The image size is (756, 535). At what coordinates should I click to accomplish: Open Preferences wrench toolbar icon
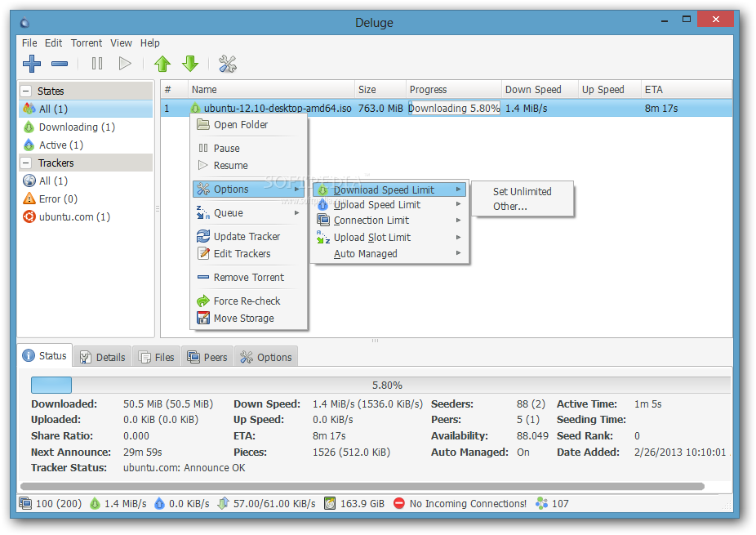[x=227, y=64]
